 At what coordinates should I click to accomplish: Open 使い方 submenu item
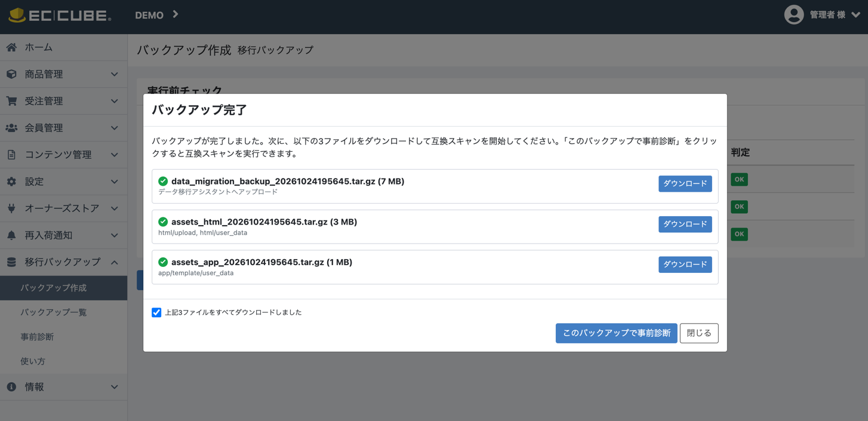tap(63, 361)
